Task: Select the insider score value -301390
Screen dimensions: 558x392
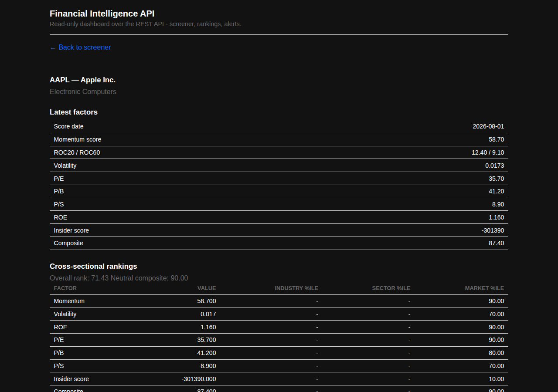Action: (x=493, y=230)
